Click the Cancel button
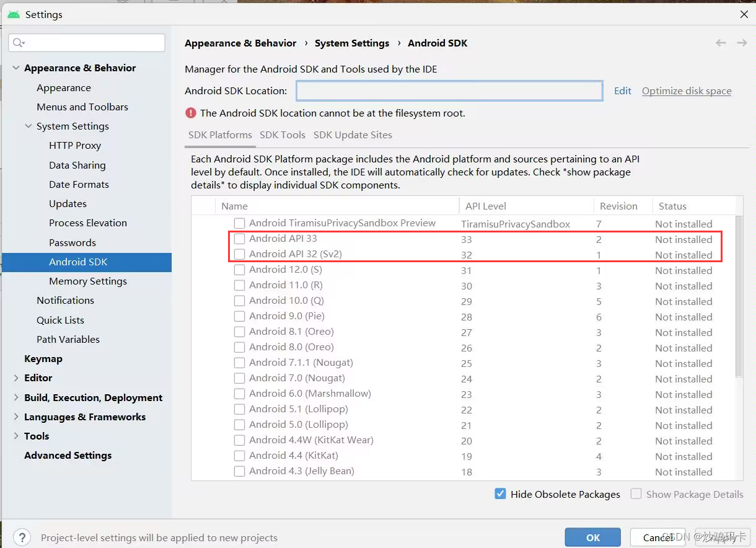The height and width of the screenshot is (548, 756). click(x=657, y=537)
